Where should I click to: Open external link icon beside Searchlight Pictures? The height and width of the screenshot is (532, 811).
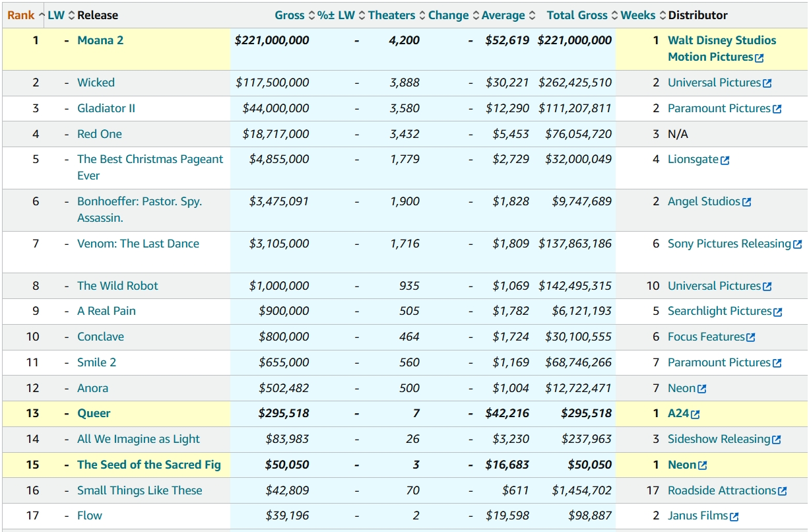(x=777, y=312)
